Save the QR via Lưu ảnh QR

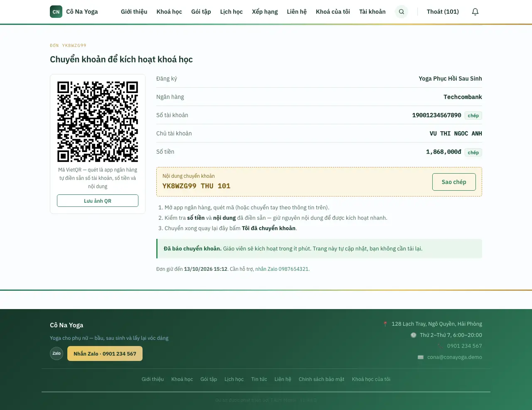point(98,201)
